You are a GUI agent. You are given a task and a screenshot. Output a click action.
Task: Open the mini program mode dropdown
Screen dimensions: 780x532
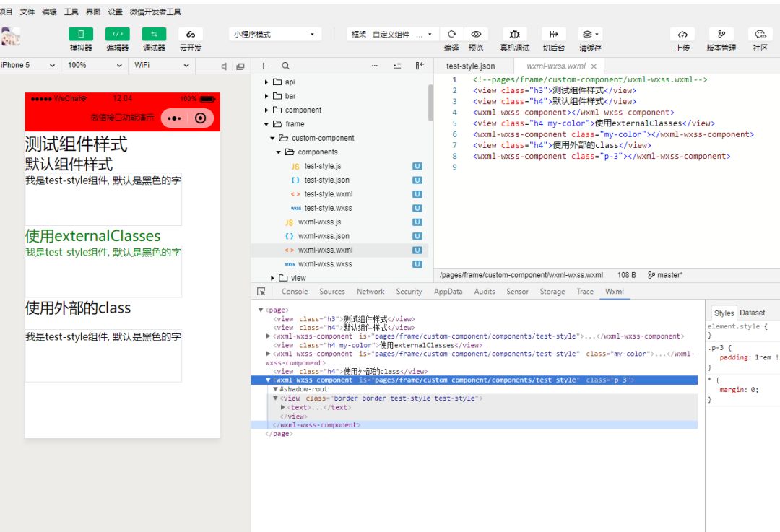click(x=275, y=35)
